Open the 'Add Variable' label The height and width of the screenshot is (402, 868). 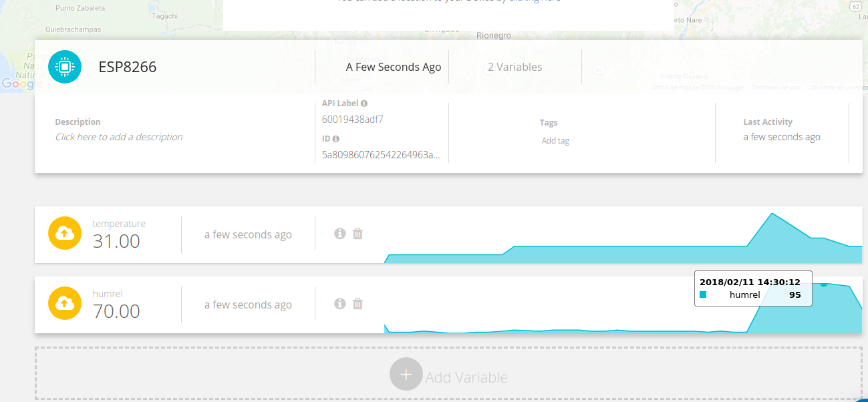point(466,377)
